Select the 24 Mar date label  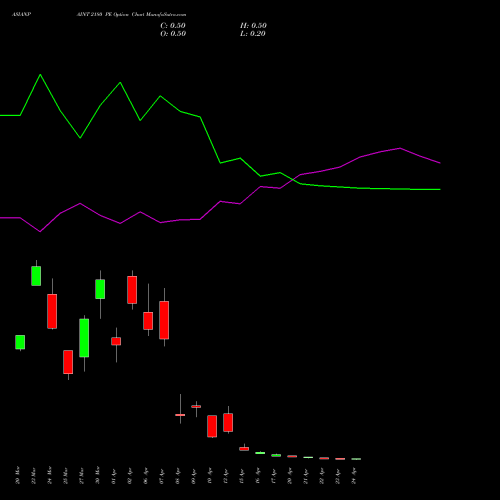(x=50, y=475)
